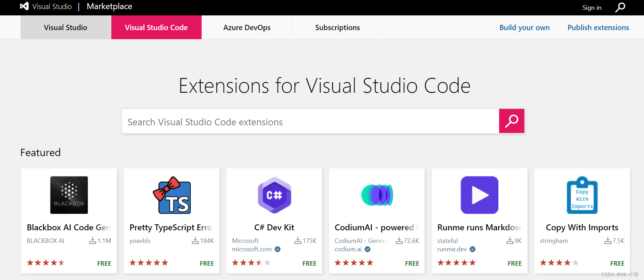Click the Pretty TypeScript Errors star rating

click(x=149, y=262)
